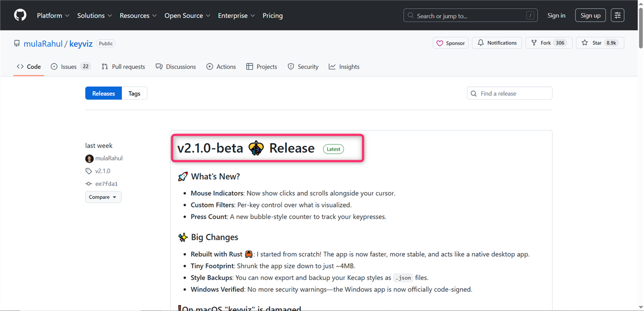This screenshot has width=644, height=311.
Task: Go to the Pull requests tab
Action: [x=123, y=67]
